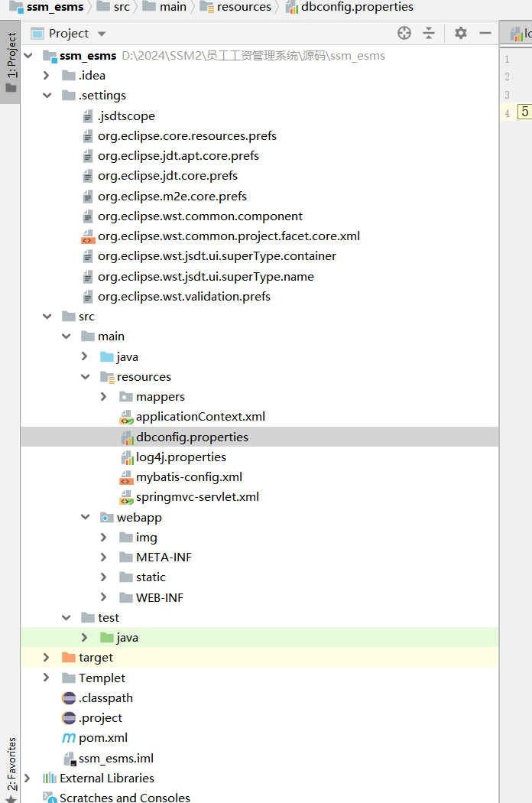The image size is (532, 803).
Task: Hide the Project panel with minus icon
Action: pyautogui.click(x=485, y=33)
